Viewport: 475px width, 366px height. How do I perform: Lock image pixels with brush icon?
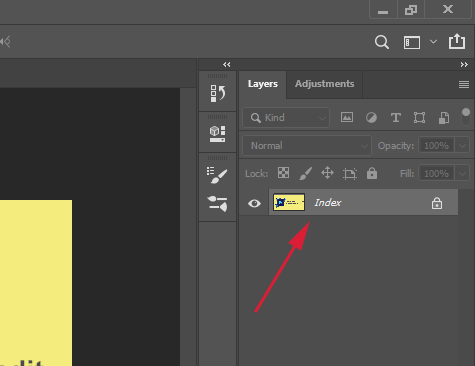(306, 174)
